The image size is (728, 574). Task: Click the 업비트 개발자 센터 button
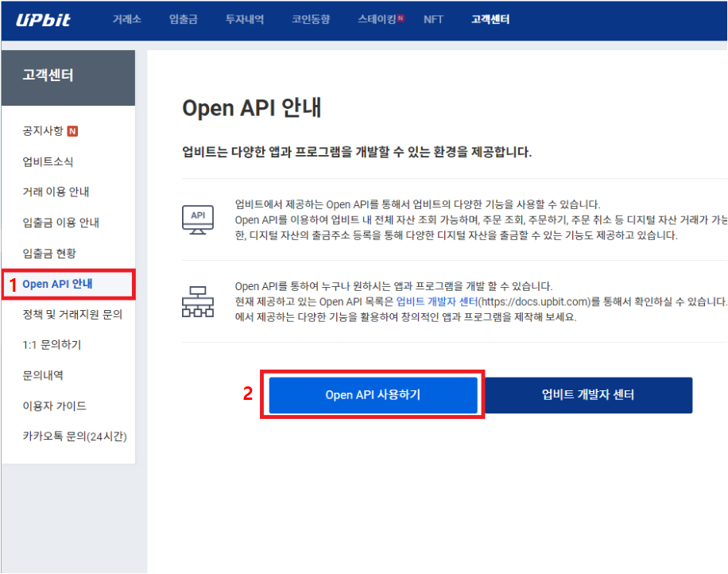588,395
